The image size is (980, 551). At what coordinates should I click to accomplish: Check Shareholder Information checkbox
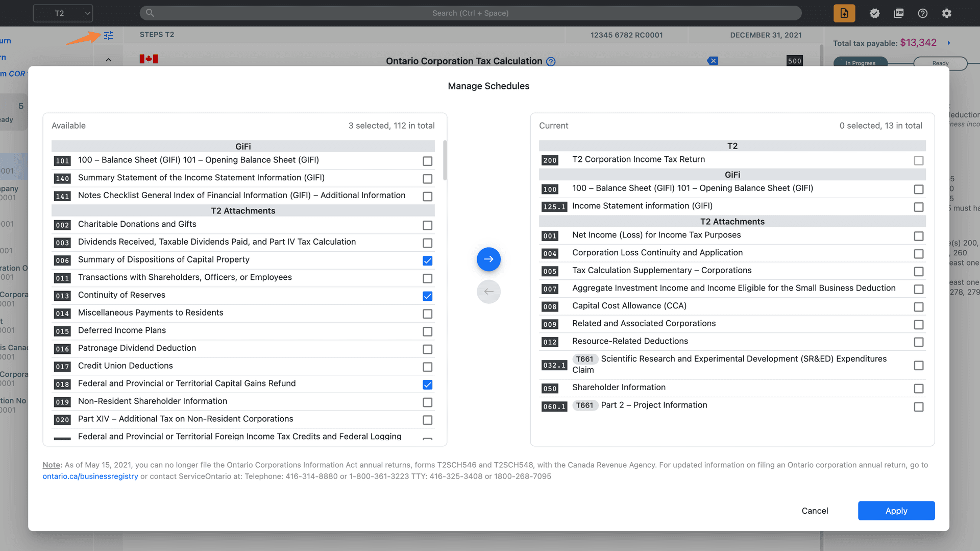pyautogui.click(x=919, y=389)
